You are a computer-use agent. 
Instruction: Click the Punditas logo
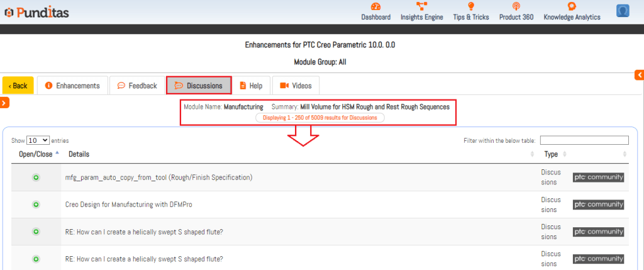tap(36, 12)
